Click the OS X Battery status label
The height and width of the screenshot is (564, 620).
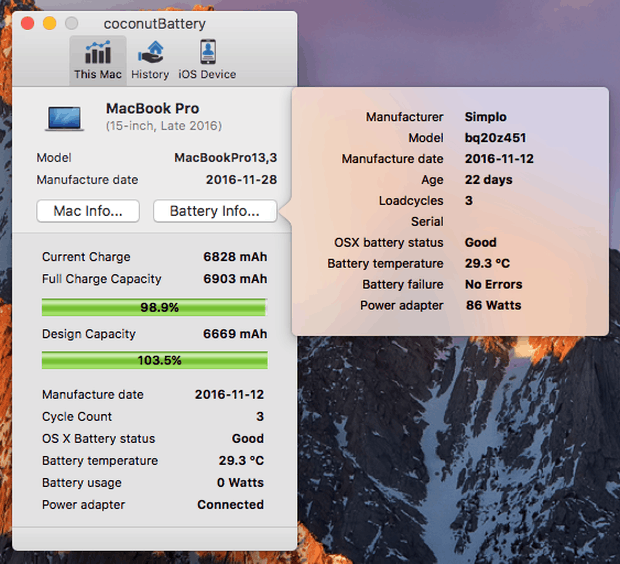point(98,439)
